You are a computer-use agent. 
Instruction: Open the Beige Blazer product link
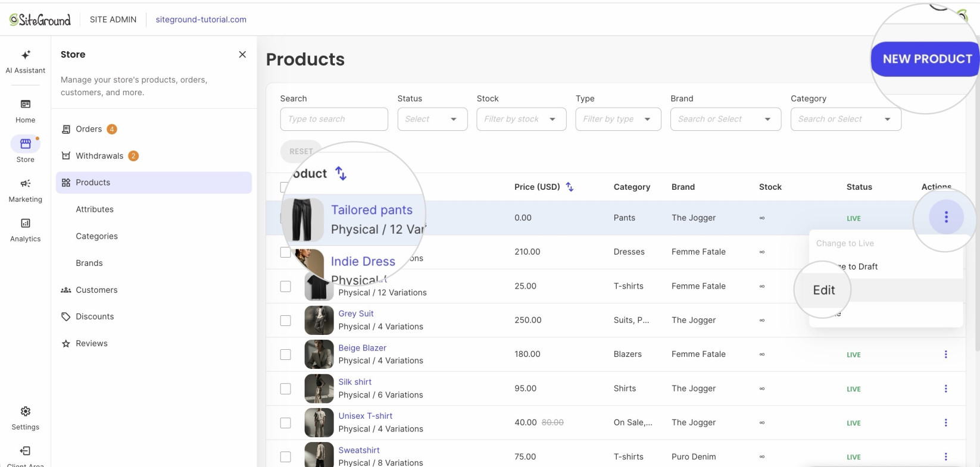click(x=363, y=348)
